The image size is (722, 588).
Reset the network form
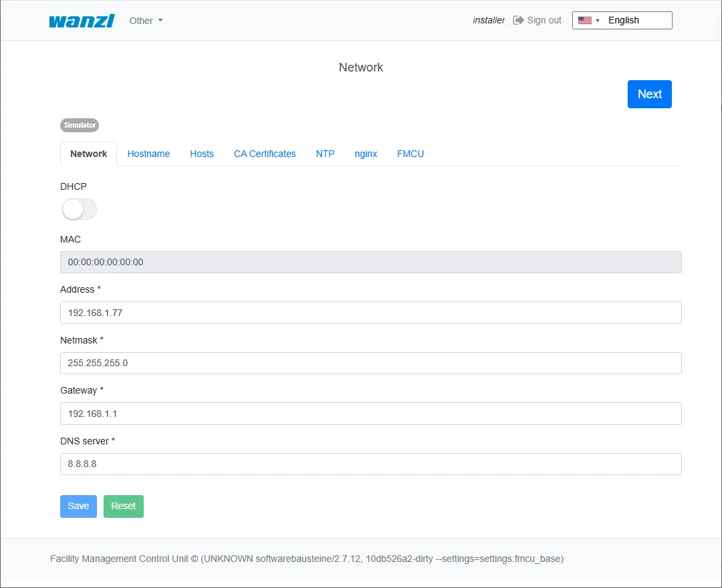point(124,506)
